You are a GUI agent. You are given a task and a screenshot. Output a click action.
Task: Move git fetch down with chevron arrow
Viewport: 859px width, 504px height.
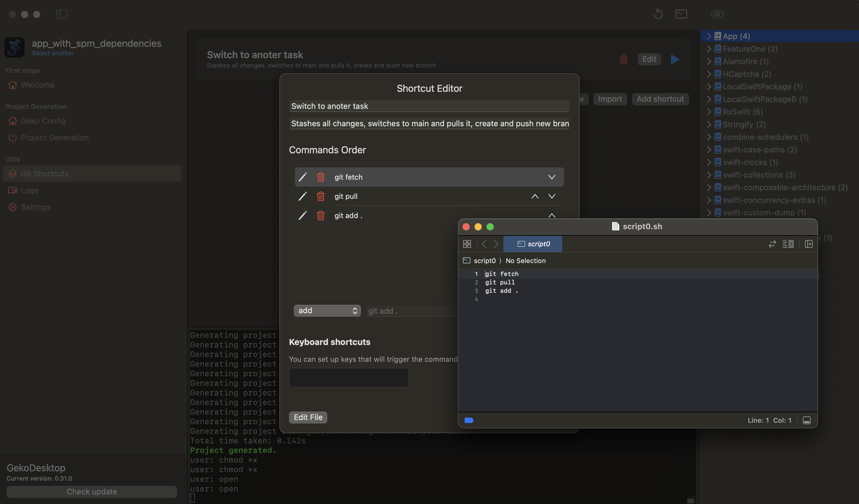551,177
